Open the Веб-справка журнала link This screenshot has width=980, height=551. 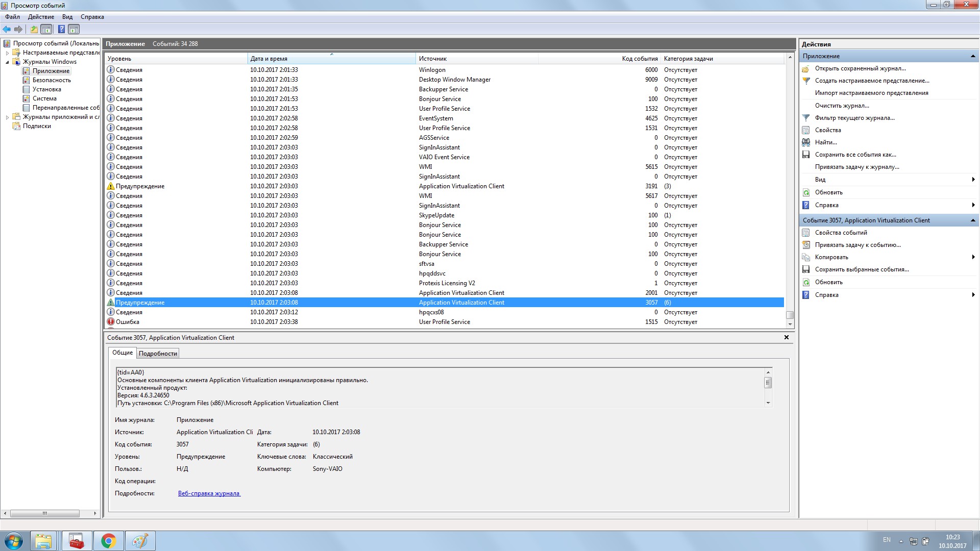pyautogui.click(x=209, y=493)
